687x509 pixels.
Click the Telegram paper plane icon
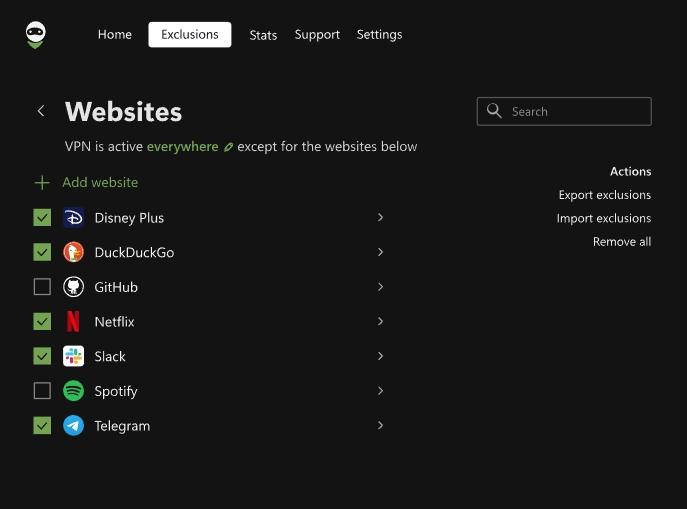point(73,426)
